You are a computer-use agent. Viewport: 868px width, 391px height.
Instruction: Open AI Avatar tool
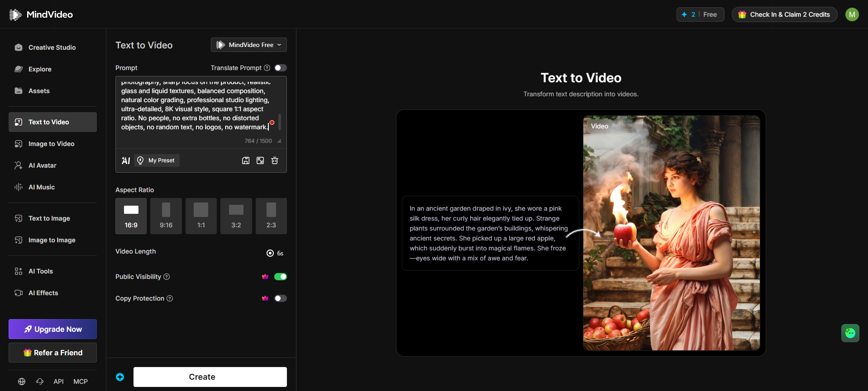52,165
